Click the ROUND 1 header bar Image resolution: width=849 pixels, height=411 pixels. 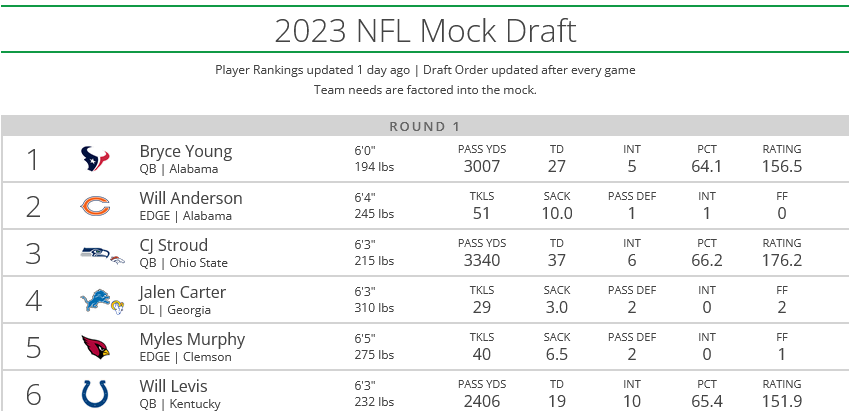(x=425, y=126)
